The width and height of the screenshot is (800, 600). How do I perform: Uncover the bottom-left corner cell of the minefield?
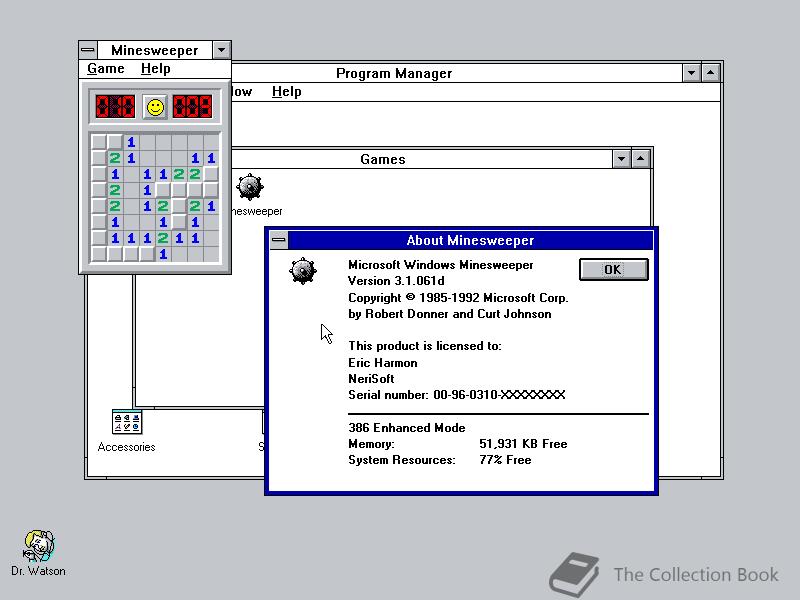point(99,254)
